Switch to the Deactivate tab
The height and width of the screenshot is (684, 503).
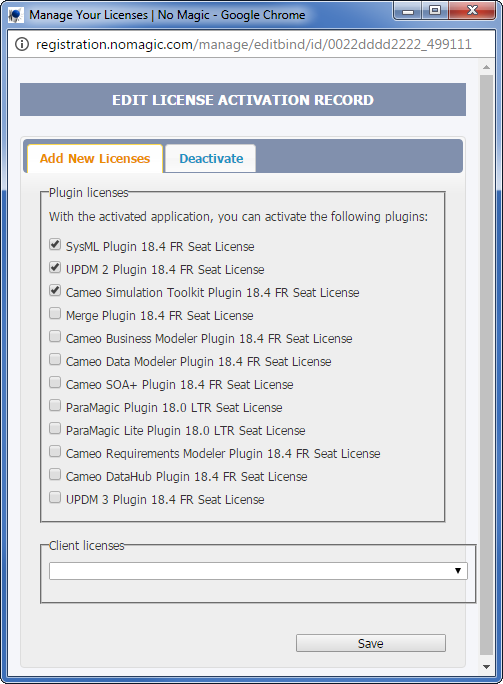(211, 158)
